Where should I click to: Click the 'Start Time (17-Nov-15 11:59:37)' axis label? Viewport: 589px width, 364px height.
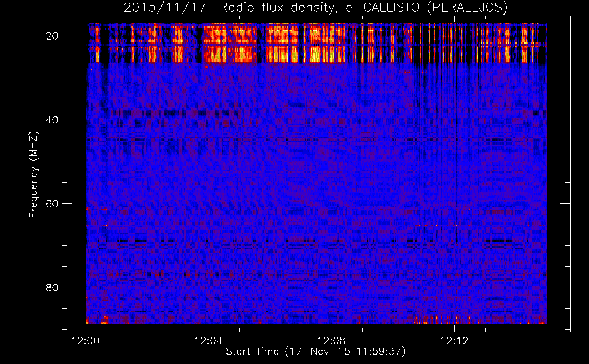(x=316, y=352)
